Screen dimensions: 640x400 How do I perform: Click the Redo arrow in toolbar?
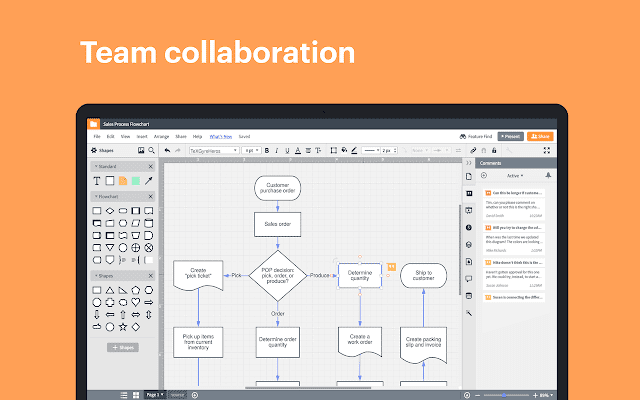click(178, 150)
